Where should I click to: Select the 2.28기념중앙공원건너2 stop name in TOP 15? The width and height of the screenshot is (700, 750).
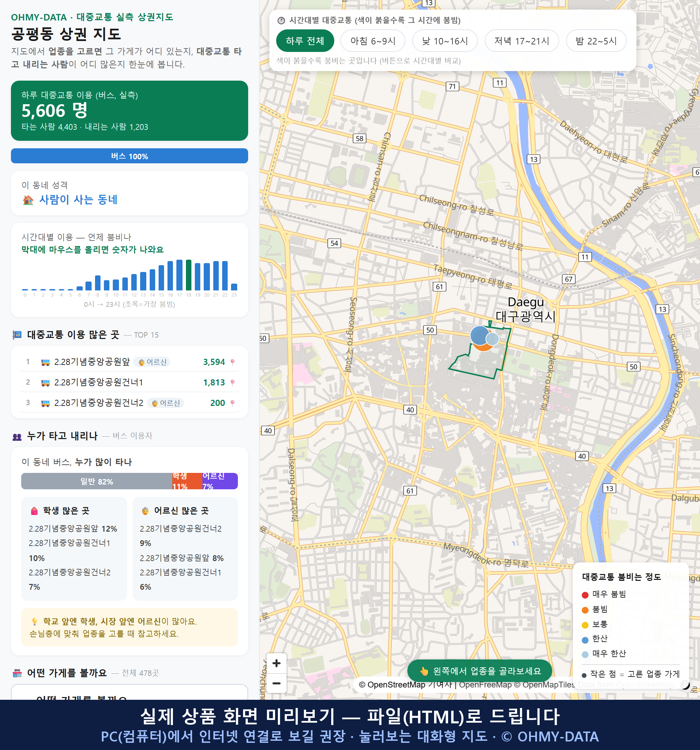(x=99, y=403)
